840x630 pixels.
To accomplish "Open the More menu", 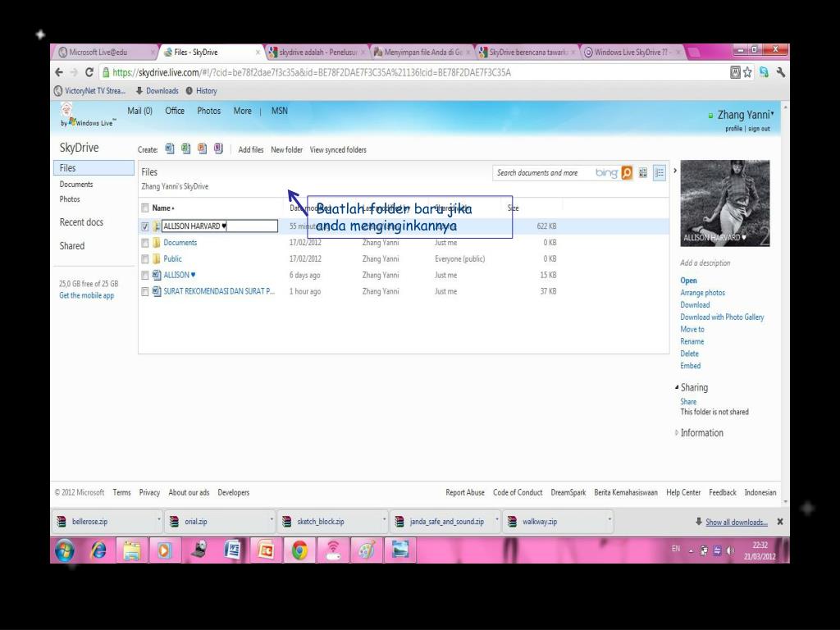I will pos(242,111).
